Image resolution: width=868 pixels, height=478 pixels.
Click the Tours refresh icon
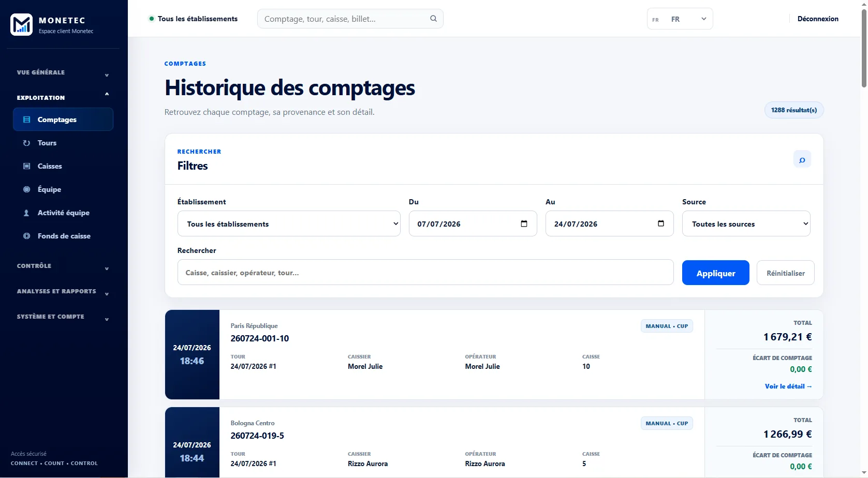point(26,143)
